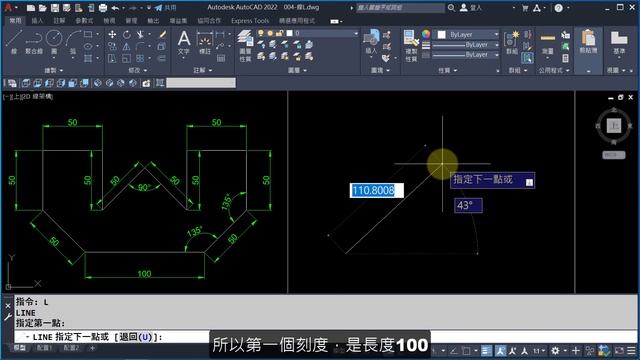Select the Move modify tool

[x=112, y=35]
